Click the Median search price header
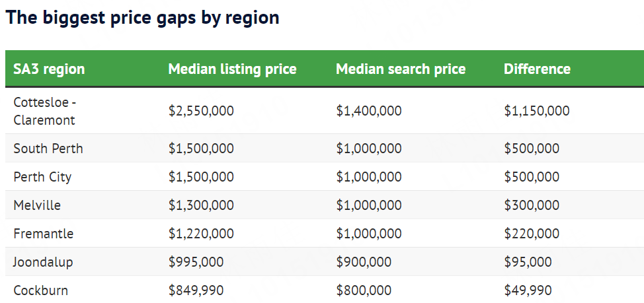This screenshot has height=303, width=644. 401,69
